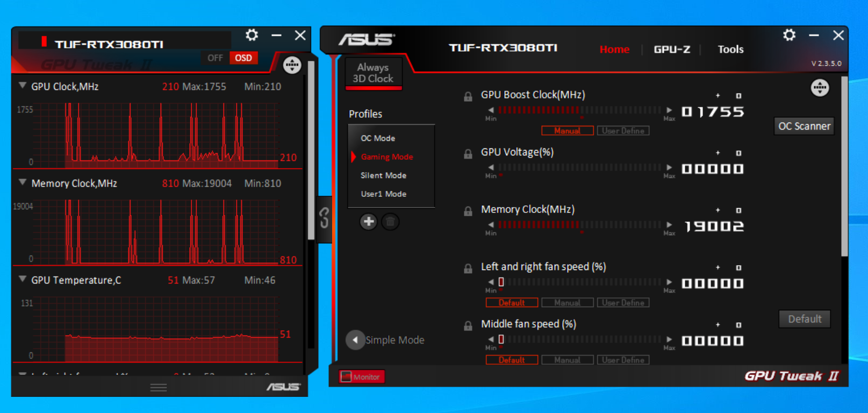Click the Middle fan speed slider
This screenshot has width=868, height=413.
[x=580, y=339]
